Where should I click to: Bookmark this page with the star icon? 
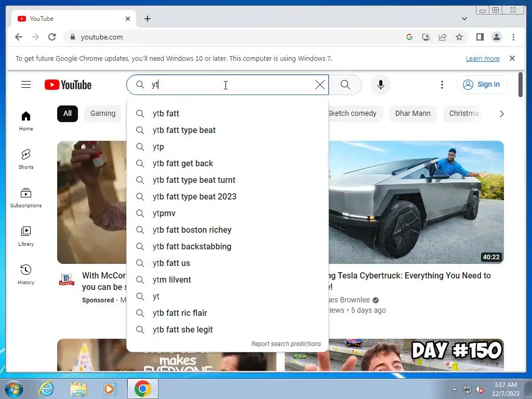(459, 37)
